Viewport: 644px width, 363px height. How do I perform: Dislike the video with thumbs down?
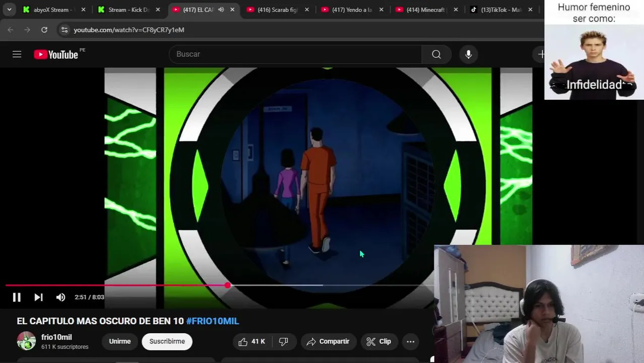click(x=284, y=341)
